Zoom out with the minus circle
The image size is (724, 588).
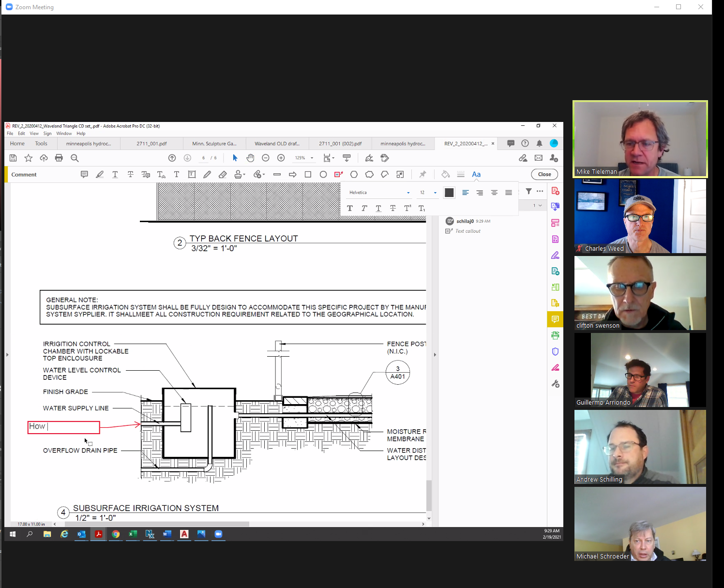tap(266, 158)
